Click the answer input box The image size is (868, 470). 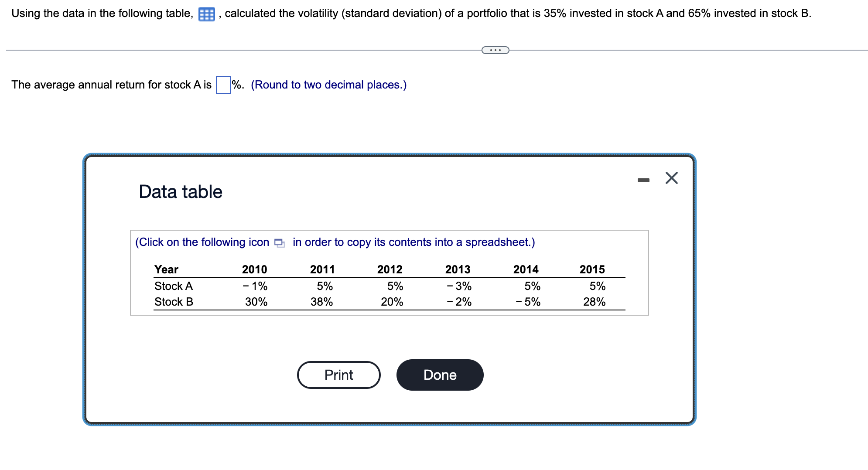222,84
